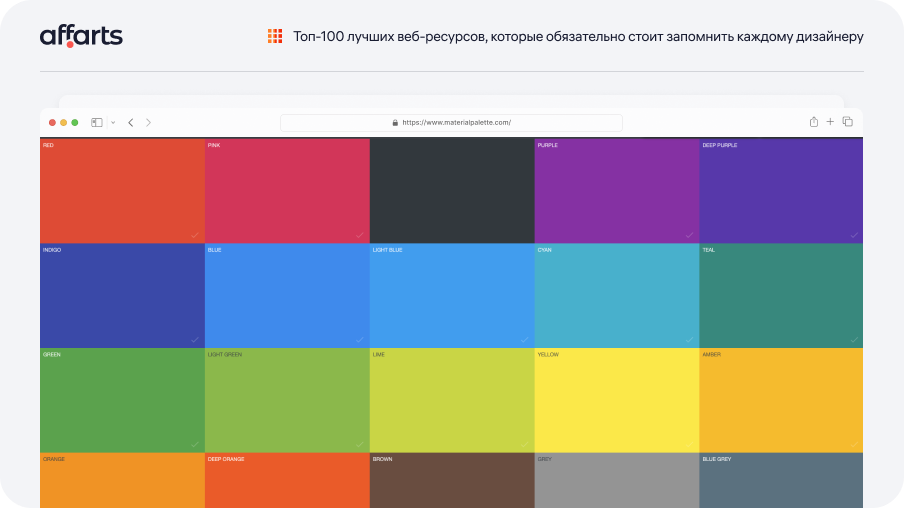
Task: Open the sidebar dropdown chevron
Action: (113, 122)
